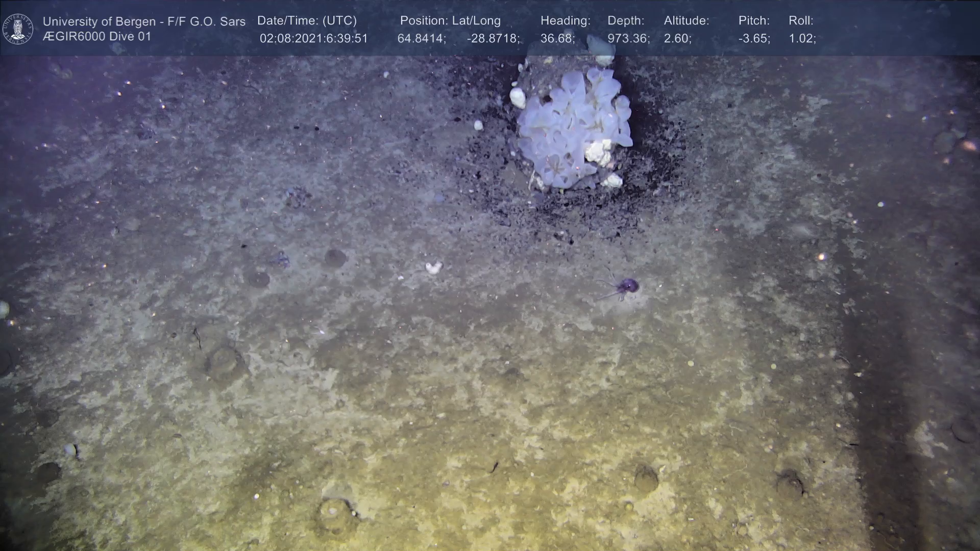Click the altitude value 2.60
This screenshot has width=980, height=551.
click(x=677, y=39)
